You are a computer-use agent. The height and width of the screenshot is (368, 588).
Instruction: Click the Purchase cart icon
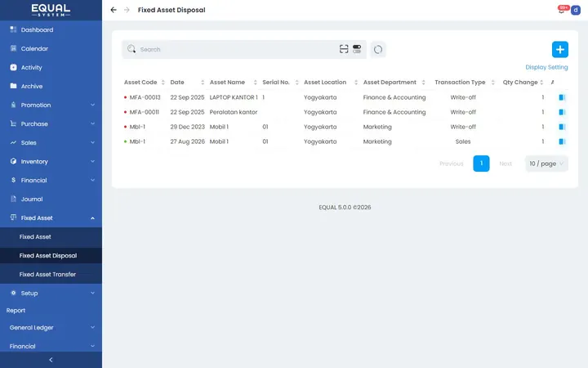pos(13,123)
